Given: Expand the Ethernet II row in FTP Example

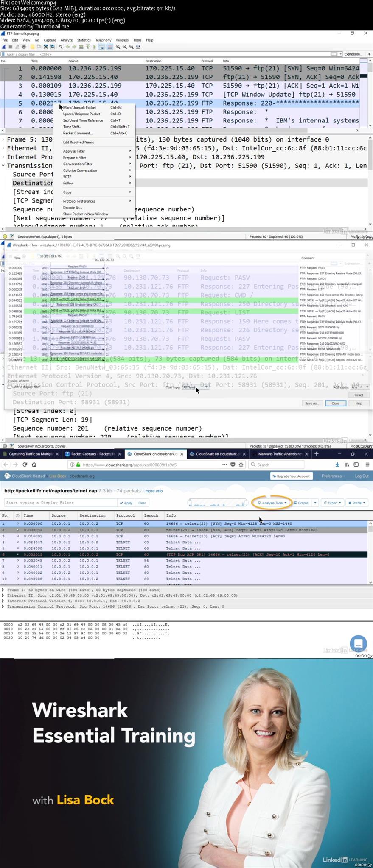Looking at the screenshot, I should tap(3, 148).
